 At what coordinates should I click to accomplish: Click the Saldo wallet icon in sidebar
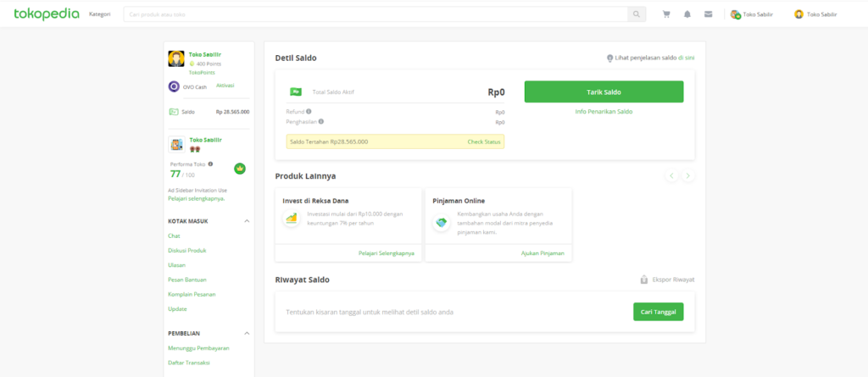173,111
